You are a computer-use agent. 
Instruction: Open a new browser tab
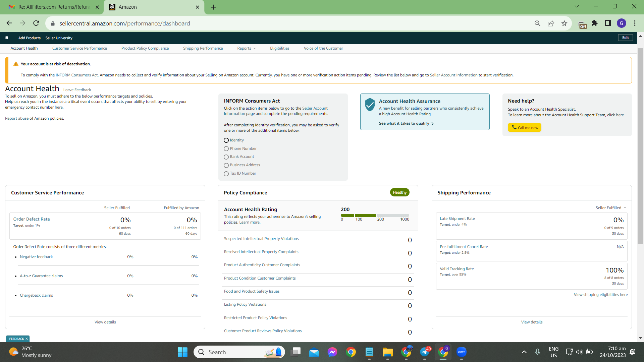pyautogui.click(x=213, y=7)
